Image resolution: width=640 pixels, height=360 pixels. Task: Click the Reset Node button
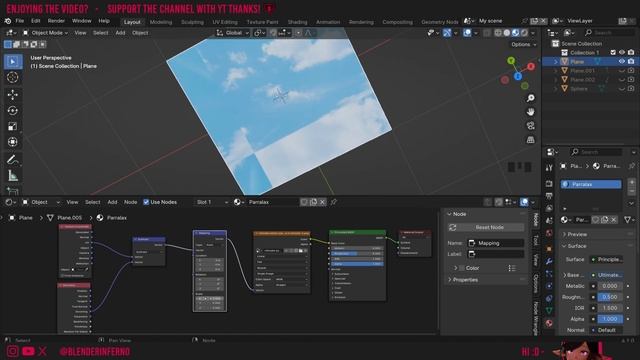click(x=486, y=227)
